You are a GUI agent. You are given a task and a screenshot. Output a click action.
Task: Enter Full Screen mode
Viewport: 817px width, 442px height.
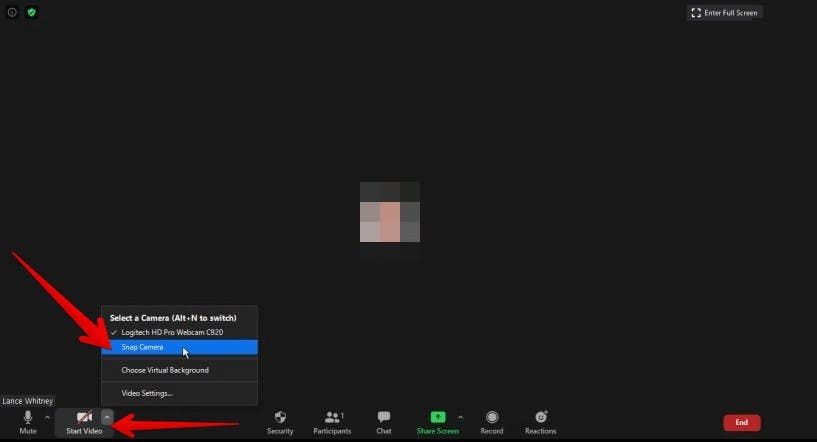click(x=725, y=12)
